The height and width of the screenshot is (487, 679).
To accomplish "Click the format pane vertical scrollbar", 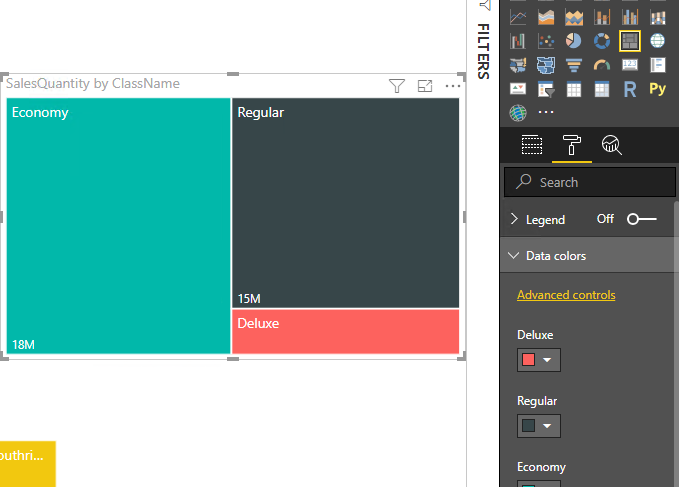I will (676, 344).
